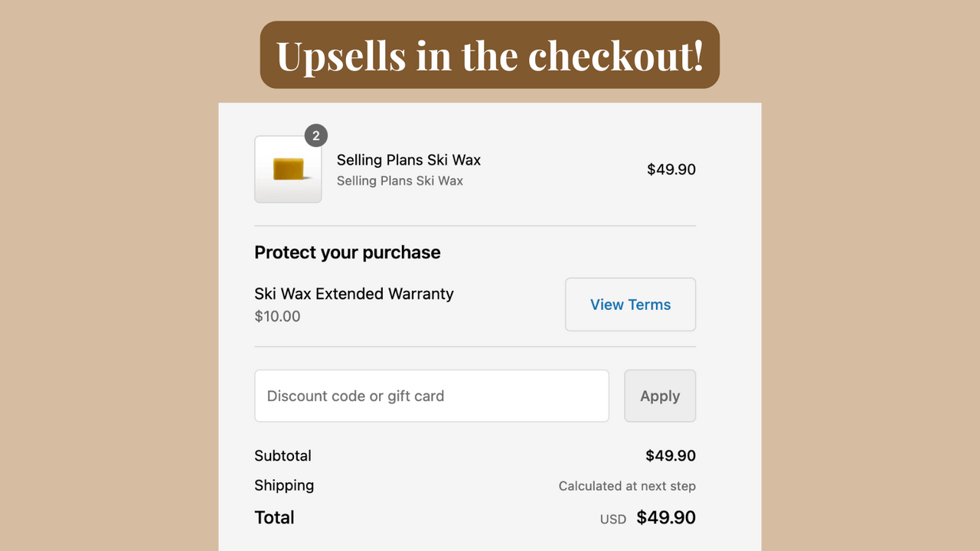This screenshot has width=980, height=551.
Task: Click the Total row label
Action: click(x=274, y=517)
